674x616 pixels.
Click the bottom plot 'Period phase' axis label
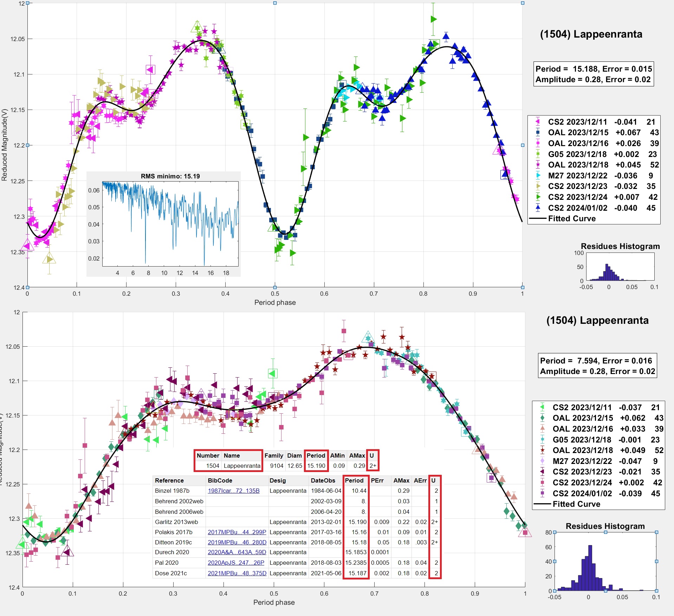(x=274, y=602)
